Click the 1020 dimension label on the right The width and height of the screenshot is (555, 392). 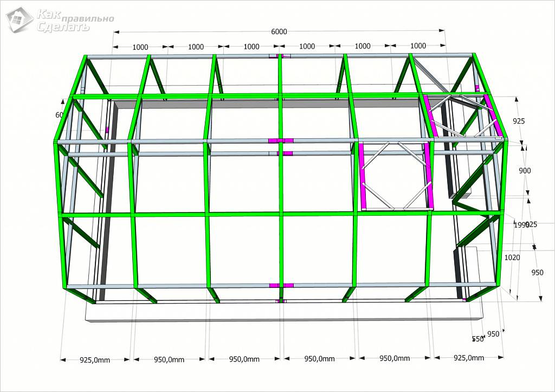click(512, 258)
